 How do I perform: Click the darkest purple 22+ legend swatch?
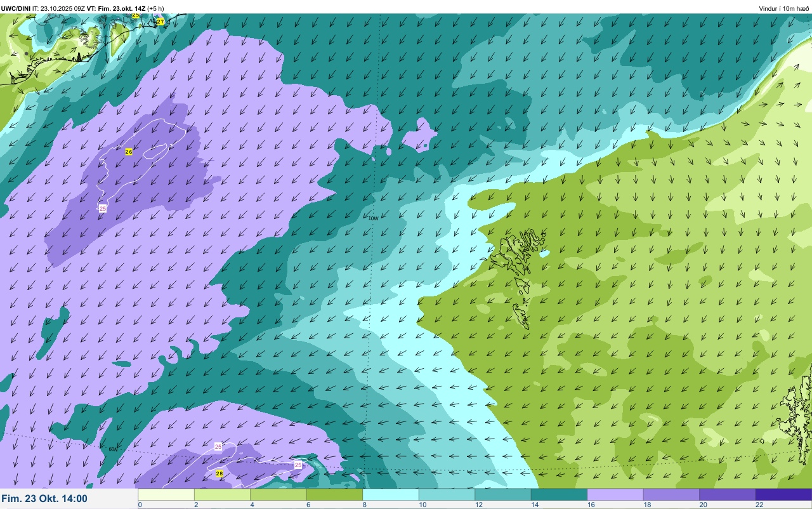(x=783, y=494)
